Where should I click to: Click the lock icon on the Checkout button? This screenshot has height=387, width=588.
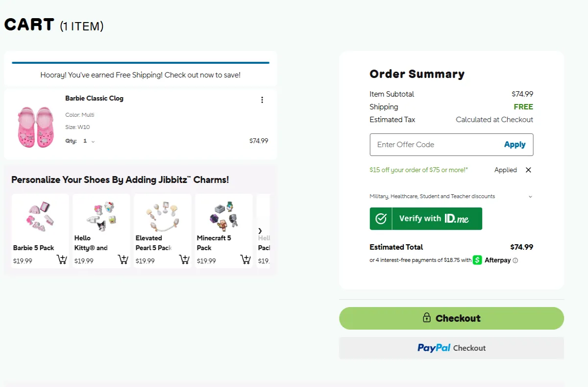pyautogui.click(x=426, y=318)
